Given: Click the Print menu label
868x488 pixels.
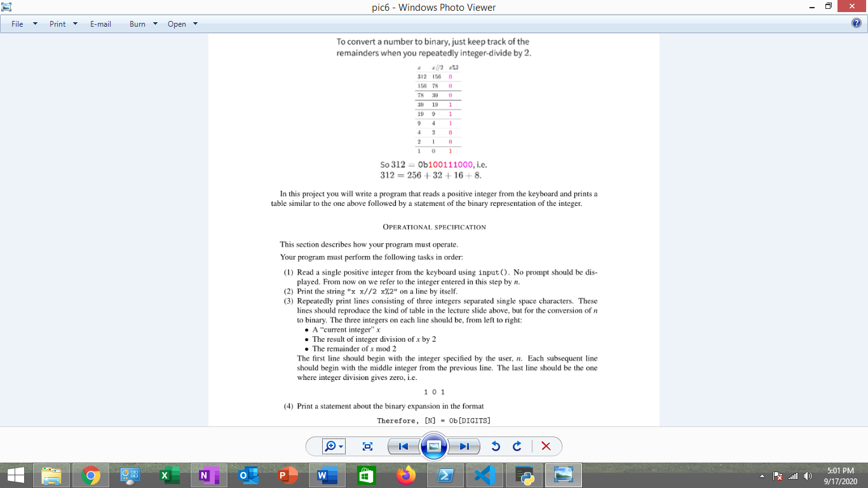Looking at the screenshot, I should 56,24.
